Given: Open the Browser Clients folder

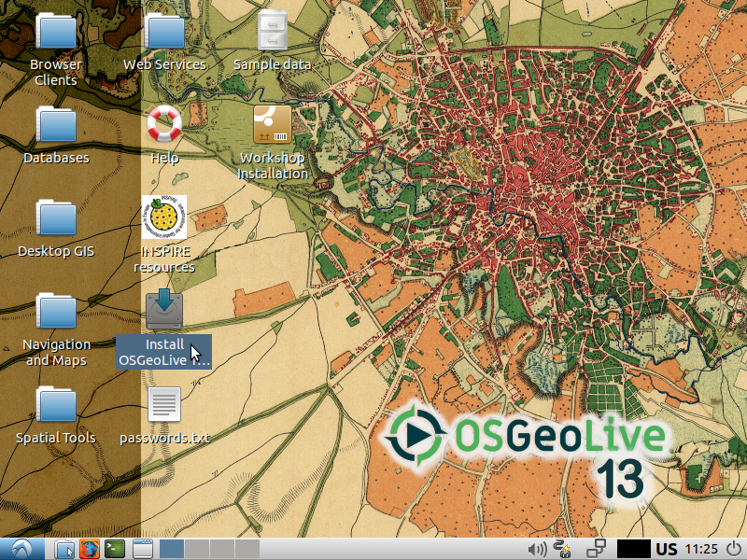Looking at the screenshot, I should point(56,31).
